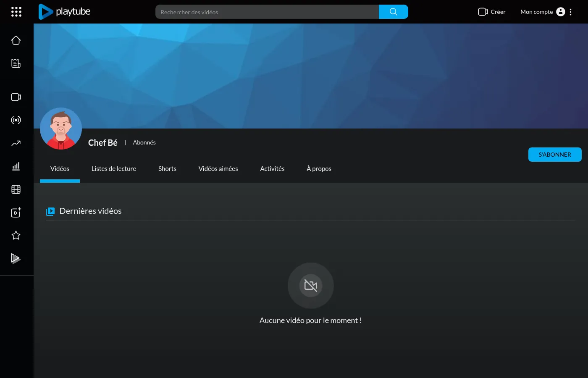
Task: Focus the Rechercher des vidéos search field
Action: tap(267, 12)
